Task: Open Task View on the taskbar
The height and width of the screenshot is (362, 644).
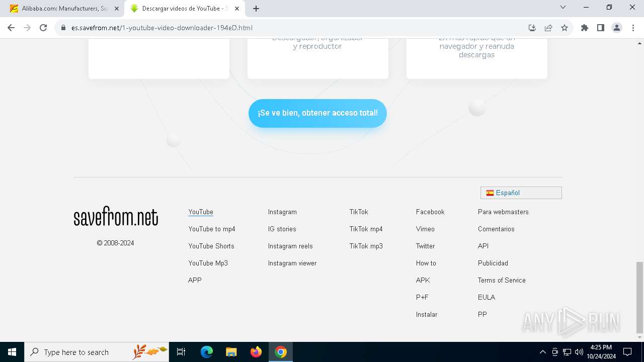Action: tap(181, 352)
